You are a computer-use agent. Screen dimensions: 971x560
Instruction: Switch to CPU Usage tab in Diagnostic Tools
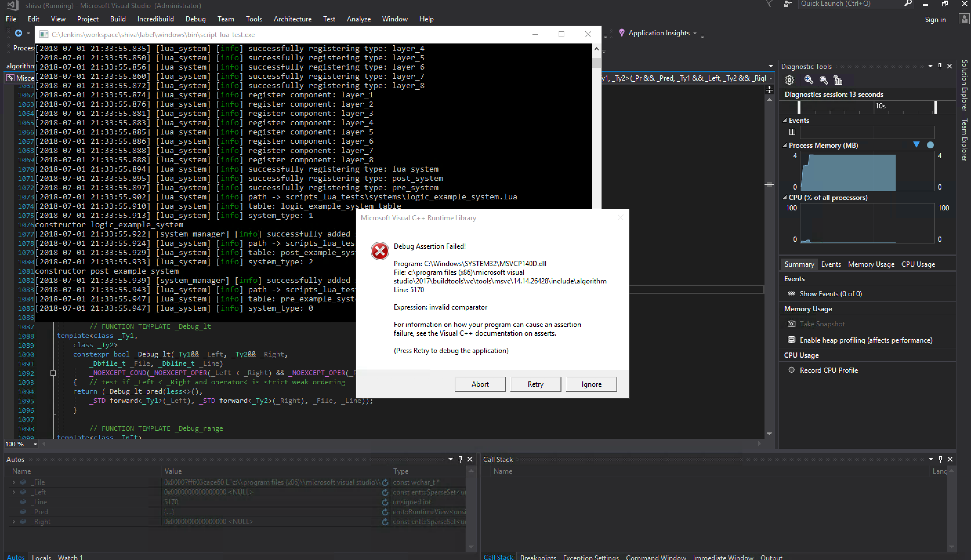point(918,264)
